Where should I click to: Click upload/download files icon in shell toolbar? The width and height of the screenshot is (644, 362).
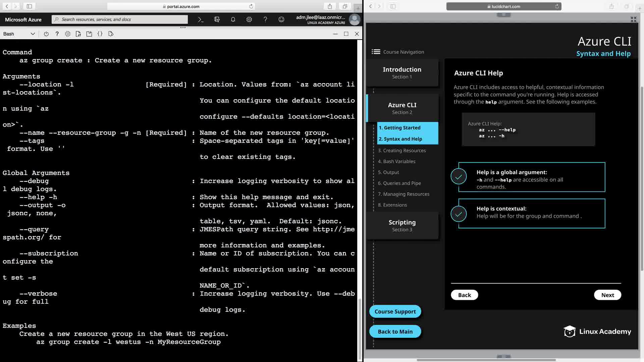point(78,34)
